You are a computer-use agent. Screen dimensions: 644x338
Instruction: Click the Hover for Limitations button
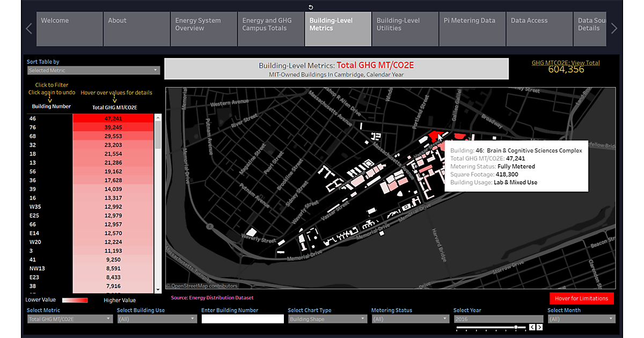point(581,298)
